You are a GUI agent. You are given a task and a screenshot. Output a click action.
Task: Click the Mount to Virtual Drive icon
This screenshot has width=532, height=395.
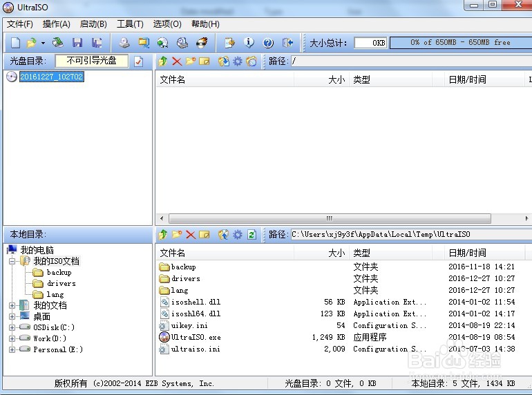[x=163, y=43]
